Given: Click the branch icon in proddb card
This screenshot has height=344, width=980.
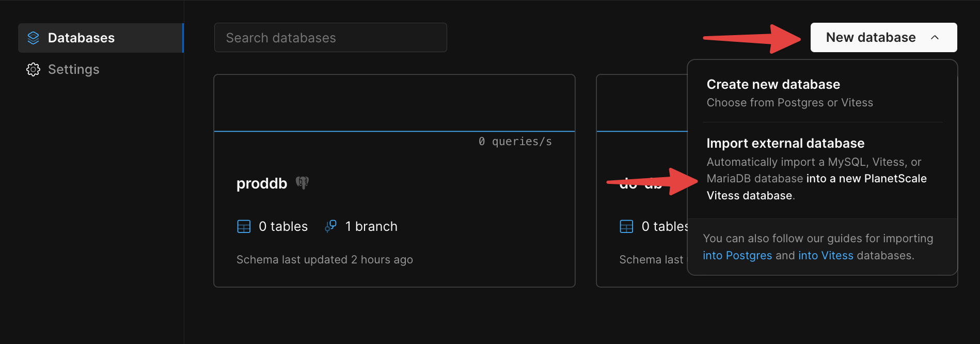Looking at the screenshot, I should [330, 226].
